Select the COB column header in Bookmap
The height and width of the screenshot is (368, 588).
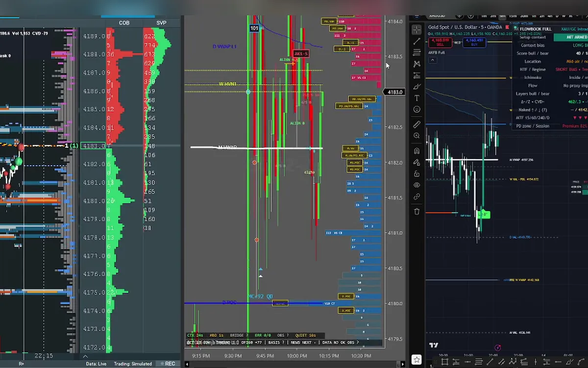[124, 23]
